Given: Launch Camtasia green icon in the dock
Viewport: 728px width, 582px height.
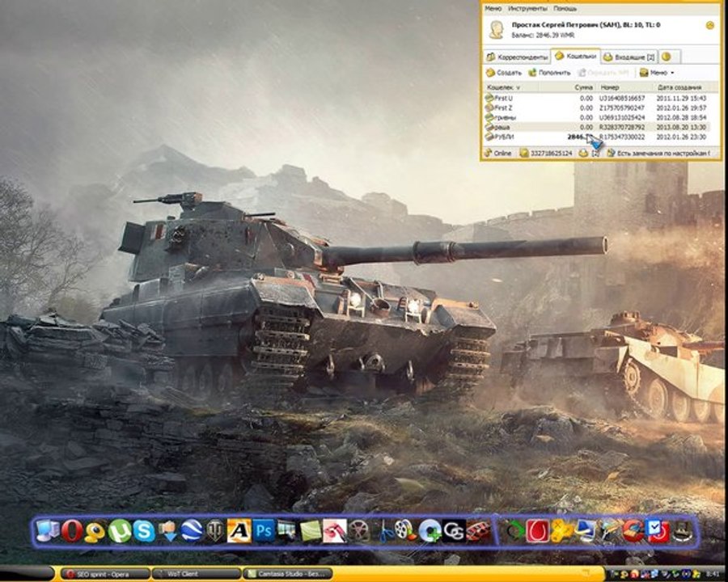Looking at the screenshot, I should click(311, 531).
